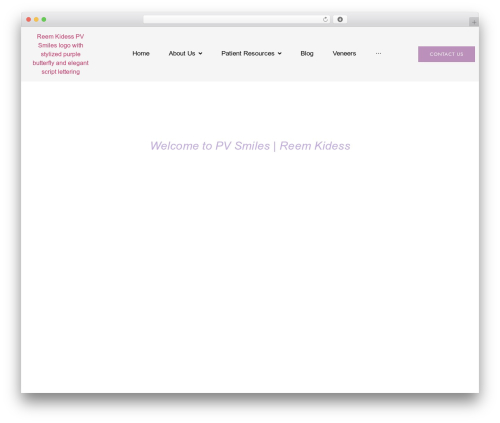The width and height of the screenshot is (500, 423).
Task: Open the Home menu item
Action: pyautogui.click(x=141, y=54)
